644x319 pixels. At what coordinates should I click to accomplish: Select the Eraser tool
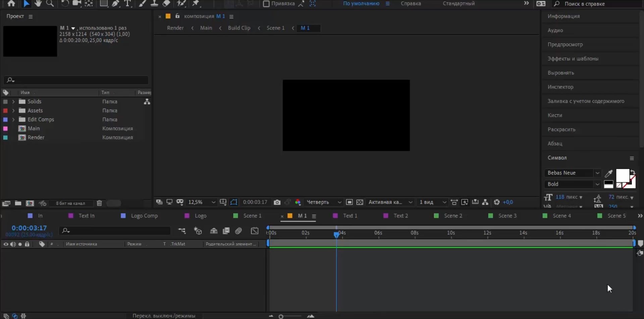(166, 3)
